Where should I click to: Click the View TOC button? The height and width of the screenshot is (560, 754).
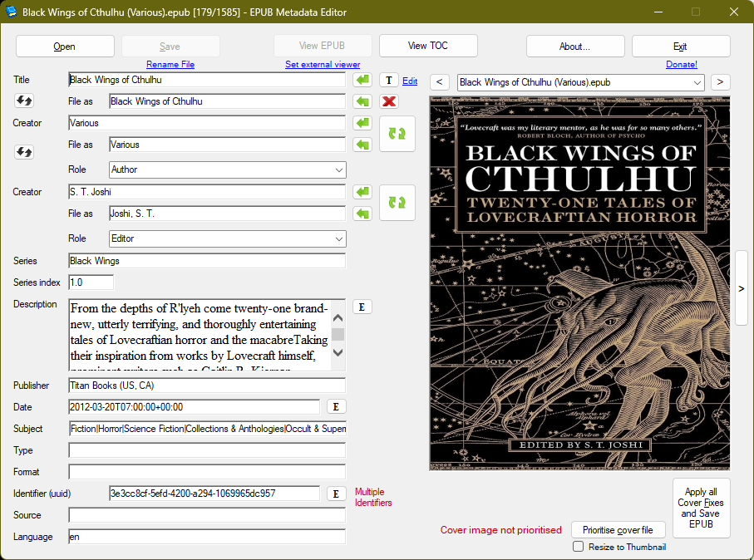click(x=428, y=46)
